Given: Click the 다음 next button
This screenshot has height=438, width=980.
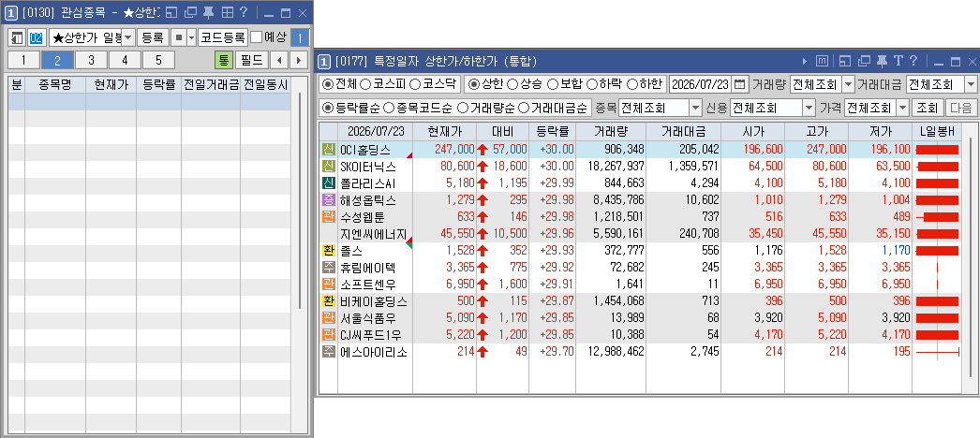Looking at the screenshot, I should click(x=960, y=108).
